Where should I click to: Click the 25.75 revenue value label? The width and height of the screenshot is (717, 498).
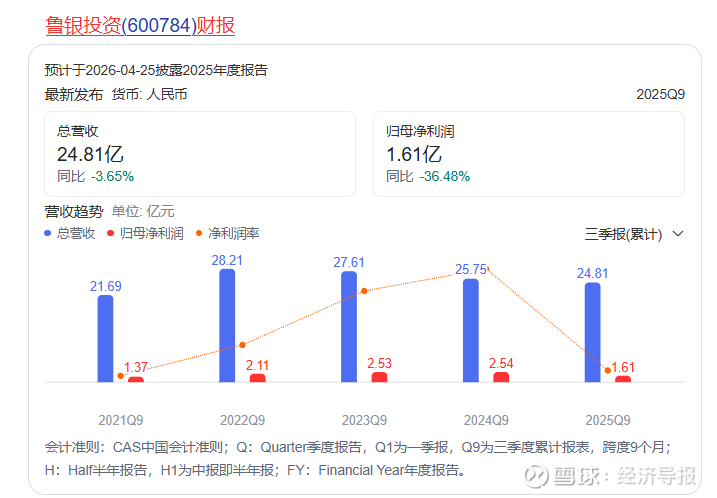pos(471,269)
